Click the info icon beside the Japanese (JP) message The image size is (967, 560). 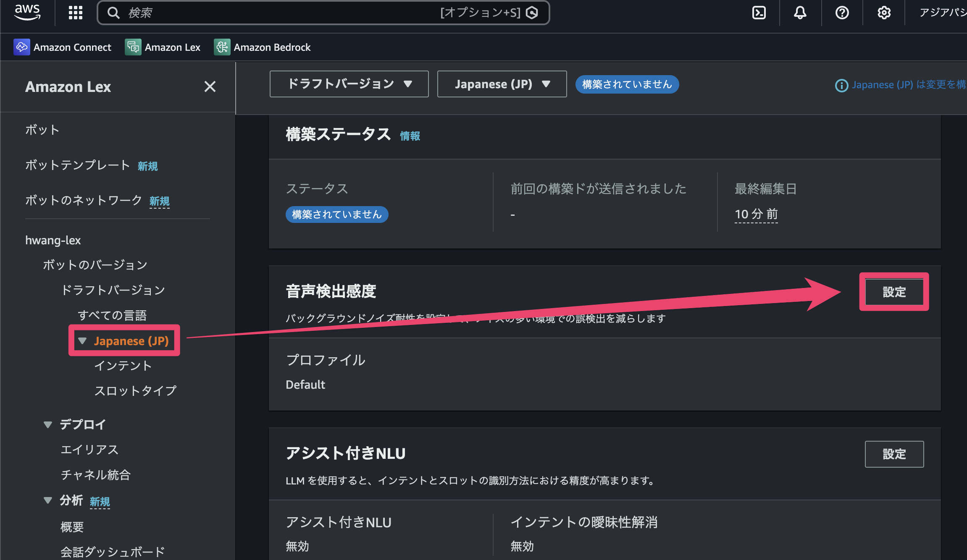[841, 85]
